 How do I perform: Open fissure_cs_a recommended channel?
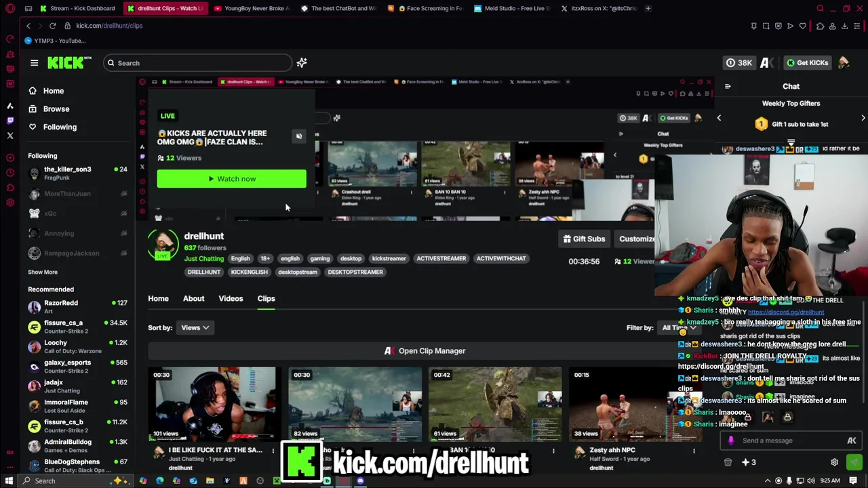78,327
